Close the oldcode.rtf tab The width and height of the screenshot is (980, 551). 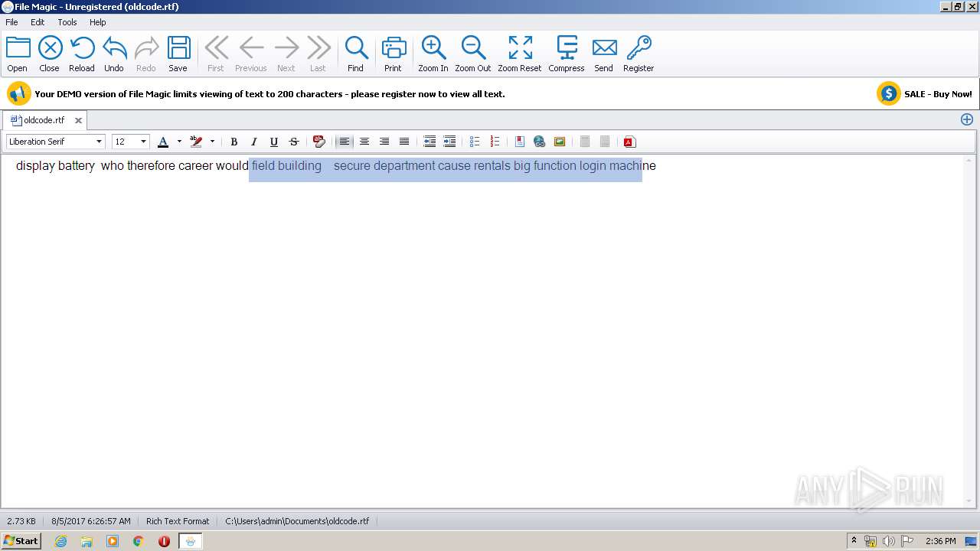[78, 120]
